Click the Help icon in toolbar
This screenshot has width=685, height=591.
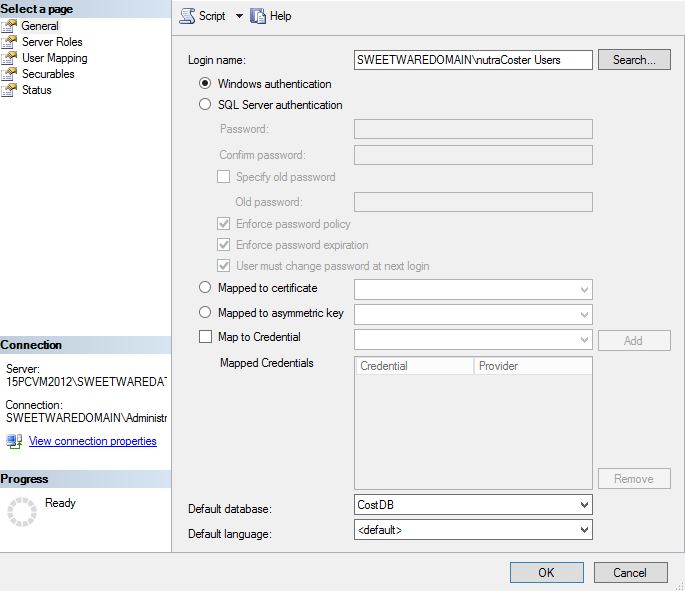258,16
